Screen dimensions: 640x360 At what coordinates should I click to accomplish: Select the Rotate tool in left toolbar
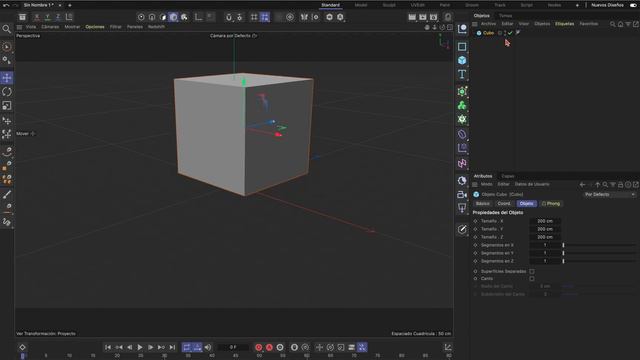coord(7,92)
